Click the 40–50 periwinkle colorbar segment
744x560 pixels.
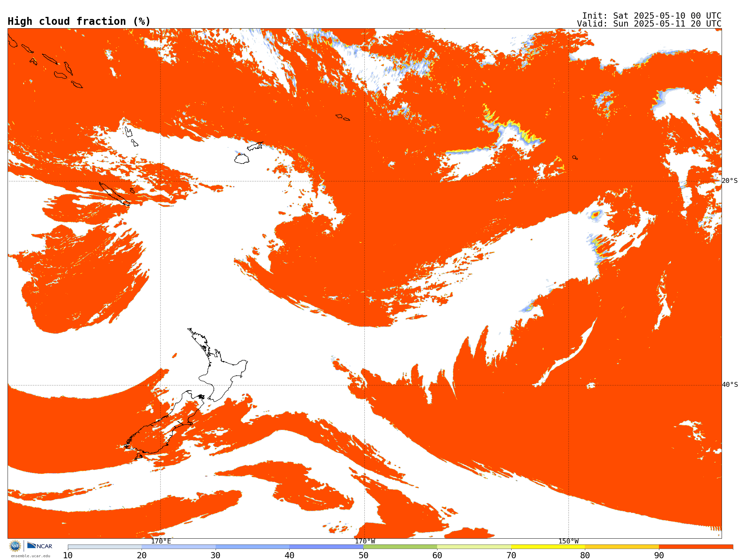point(327,547)
